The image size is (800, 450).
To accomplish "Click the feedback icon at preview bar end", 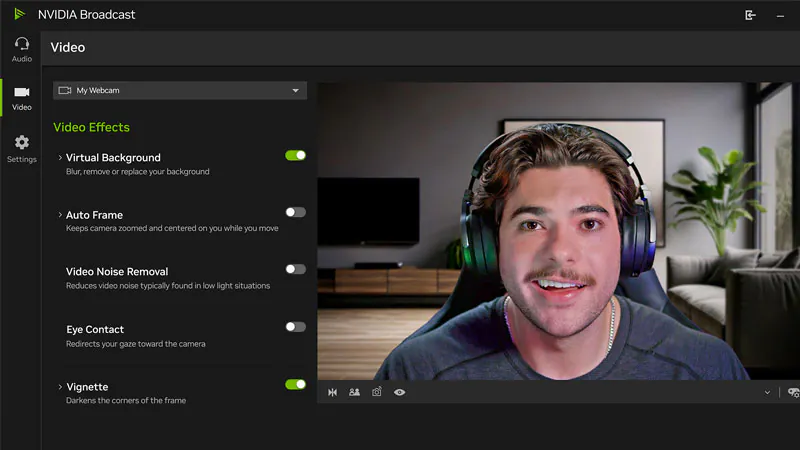I will coord(793,392).
